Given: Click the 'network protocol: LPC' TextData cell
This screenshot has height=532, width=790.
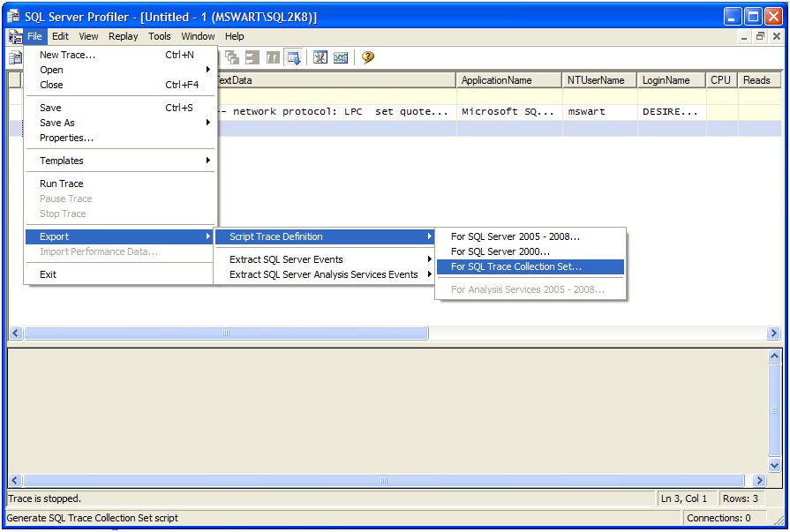Looking at the screenshot, I should [336, 112].
